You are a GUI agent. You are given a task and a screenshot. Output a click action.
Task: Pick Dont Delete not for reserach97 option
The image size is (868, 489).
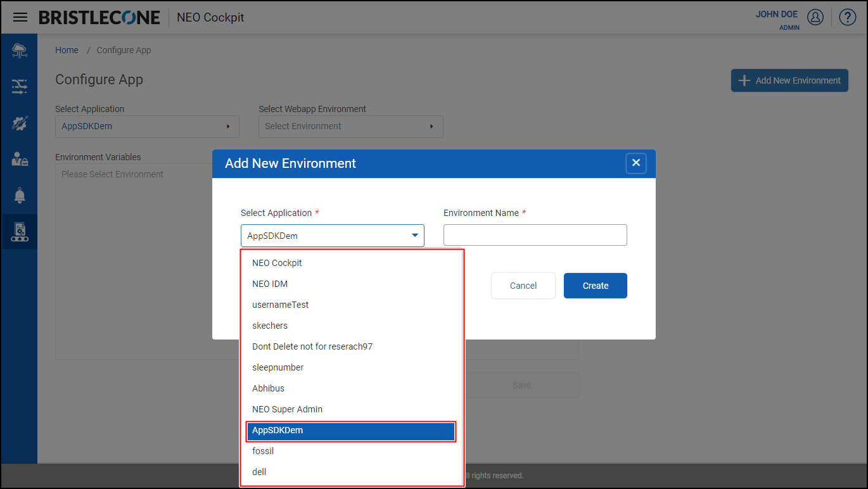coord(352,346)
